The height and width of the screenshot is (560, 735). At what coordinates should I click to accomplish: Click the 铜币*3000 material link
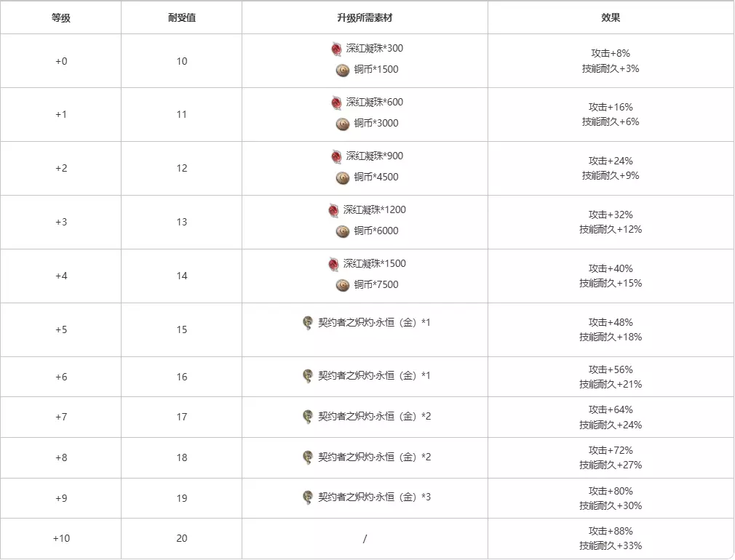point(376,124)
